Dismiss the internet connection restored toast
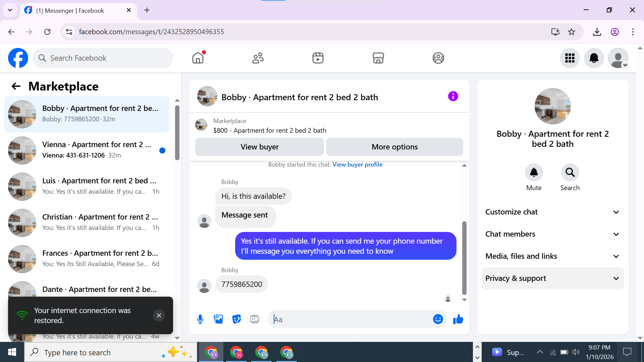This screenshot has height=362, width=644. (159, 315)
